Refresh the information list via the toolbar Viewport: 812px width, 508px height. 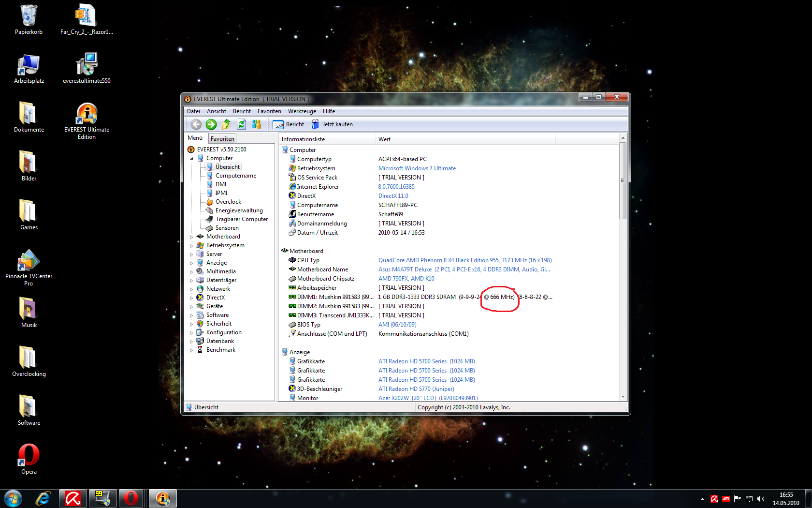241,124
